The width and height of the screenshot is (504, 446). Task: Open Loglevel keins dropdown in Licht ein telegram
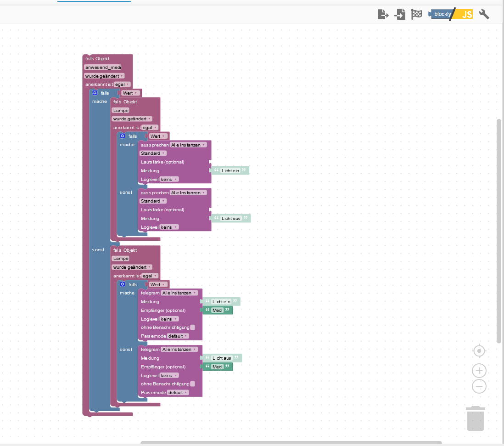[169, 319]
